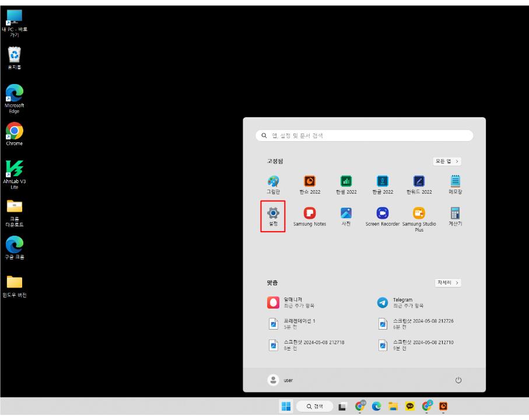
Task: Start 한쇼 2022 presentation app
Action: click(x=309, y=182)
